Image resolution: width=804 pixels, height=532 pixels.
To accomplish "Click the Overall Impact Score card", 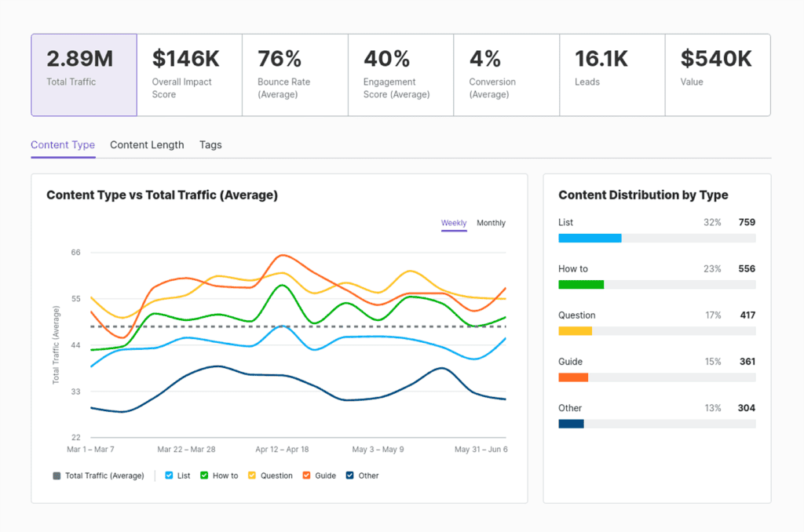I will tap(189, 74).
